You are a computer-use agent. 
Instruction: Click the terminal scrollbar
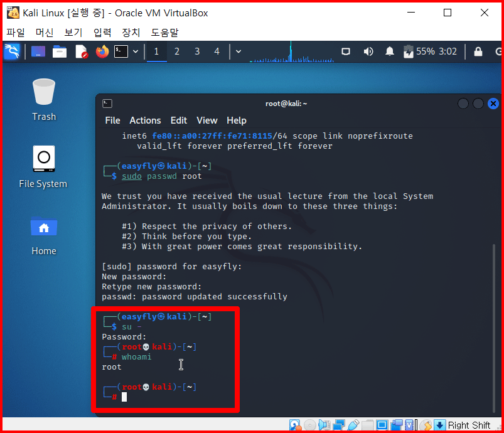(x=494, y=328)
